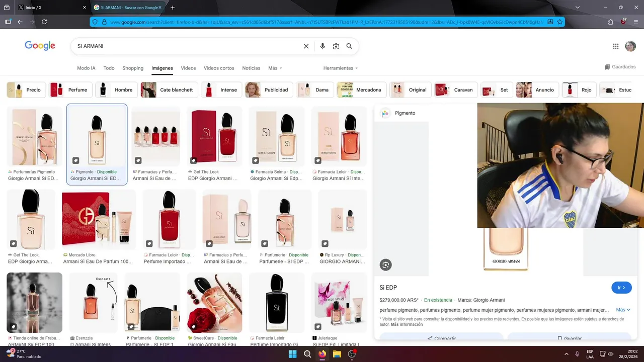Select the Precio filter chip
This screenshot has height=362, width=644.
pos(26,90)
